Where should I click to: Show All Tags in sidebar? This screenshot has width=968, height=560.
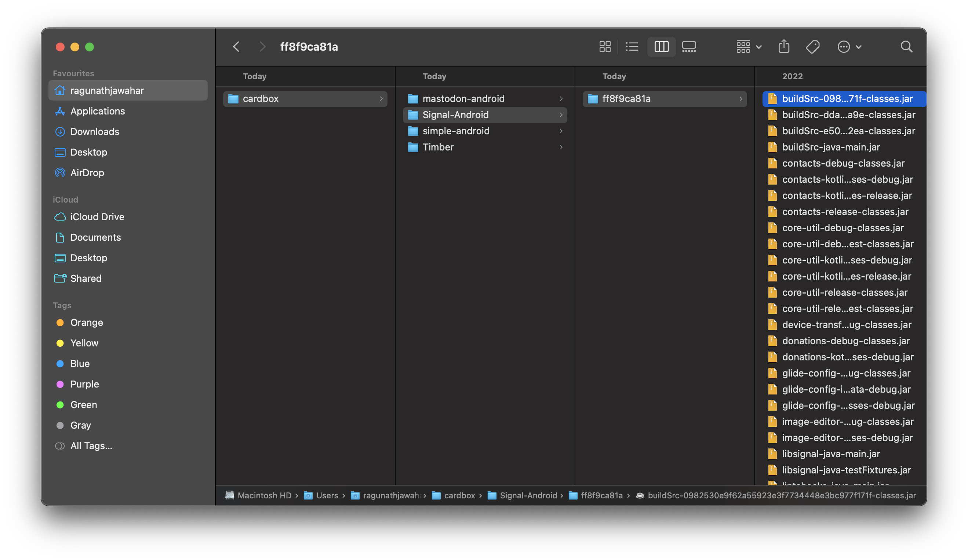pos(91,446)
